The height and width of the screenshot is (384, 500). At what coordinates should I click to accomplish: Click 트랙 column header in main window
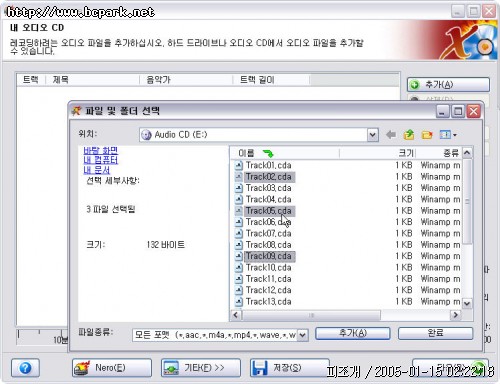(31, 80)
